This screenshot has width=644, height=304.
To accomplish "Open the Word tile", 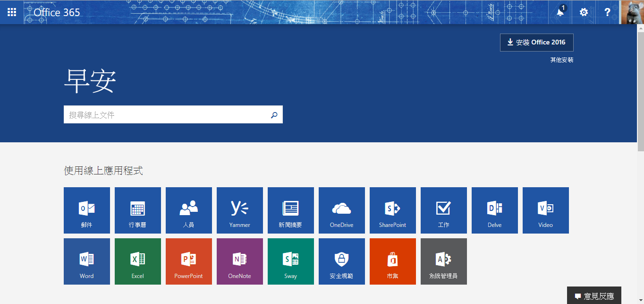I will pyautogui.click(x=87, y=261).
